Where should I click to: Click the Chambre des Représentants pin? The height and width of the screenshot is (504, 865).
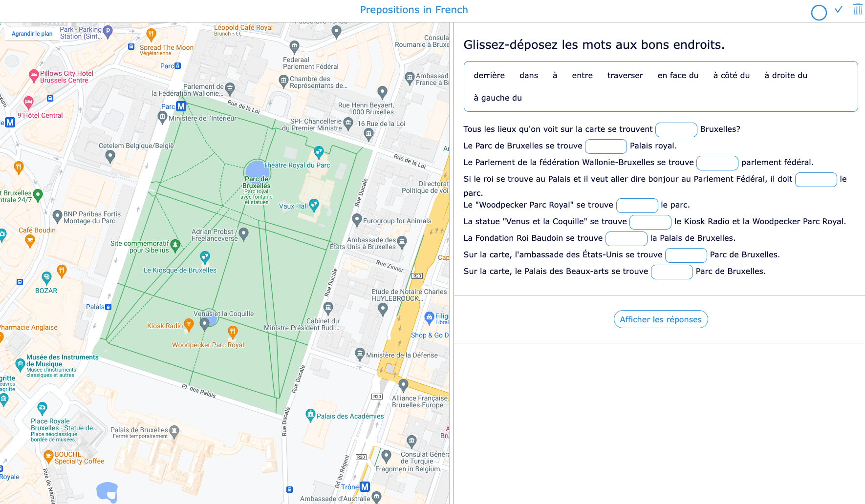[x=283, y=81]
